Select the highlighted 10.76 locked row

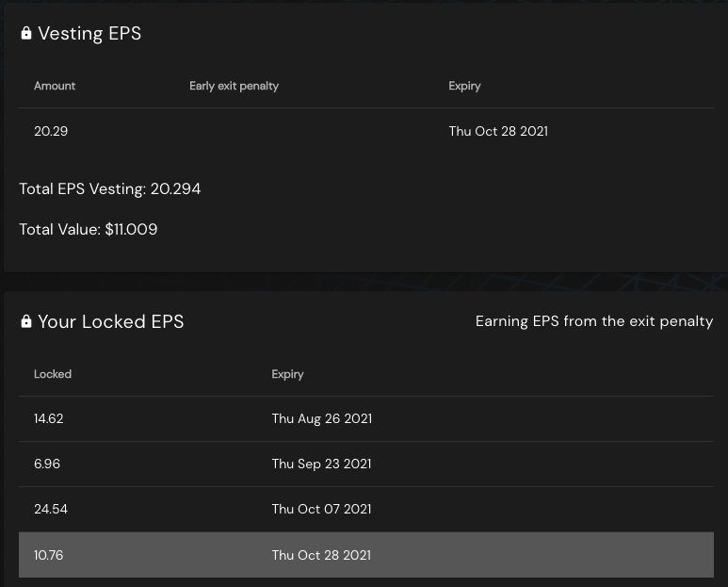pos(365,555)
